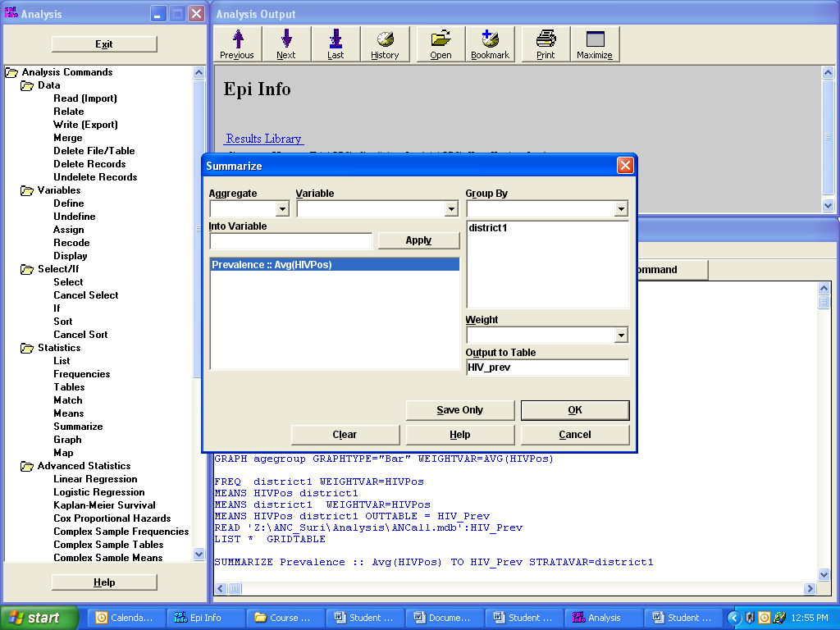The width and height of the screenshot is (840, 630).
Task: Select the Prevalence :: Avg(HIVPos) entry
Action: tap(335, 265)
